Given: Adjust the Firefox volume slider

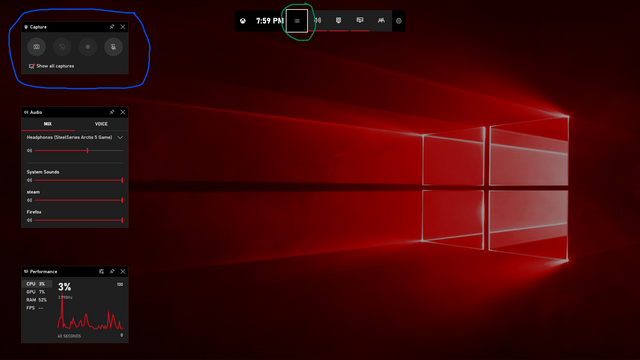Looking at the screenshot, I should coord(79,220).
